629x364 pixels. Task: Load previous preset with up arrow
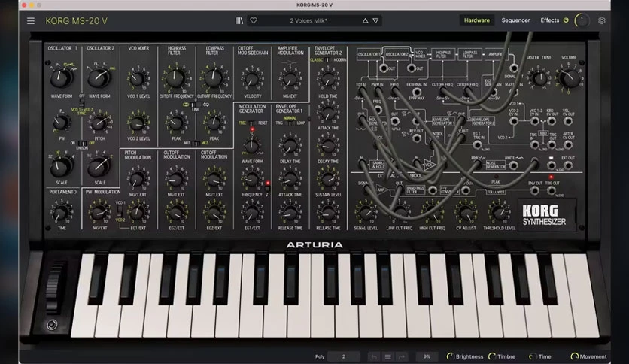pyautogui.click(x=365, y=21)
